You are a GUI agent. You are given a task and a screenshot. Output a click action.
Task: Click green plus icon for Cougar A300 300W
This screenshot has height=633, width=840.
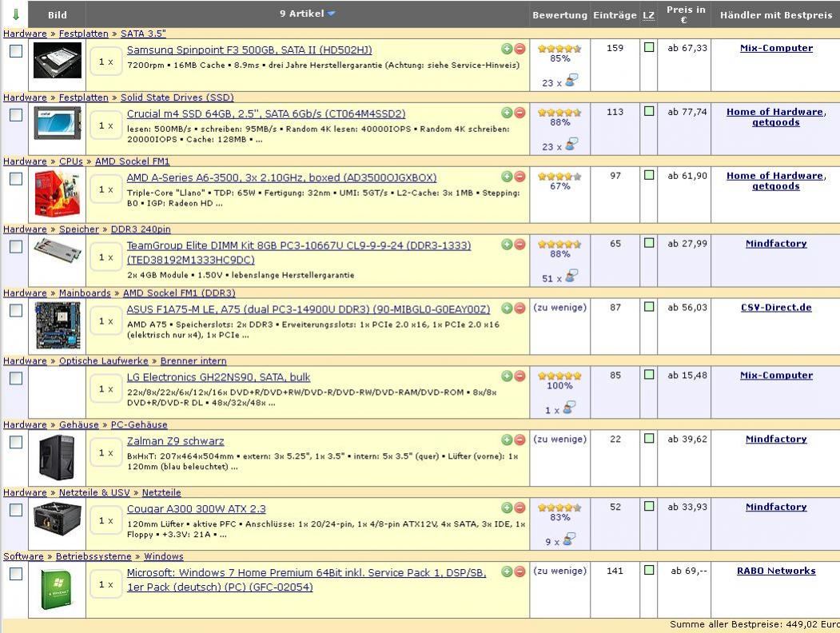click(507, 508)
